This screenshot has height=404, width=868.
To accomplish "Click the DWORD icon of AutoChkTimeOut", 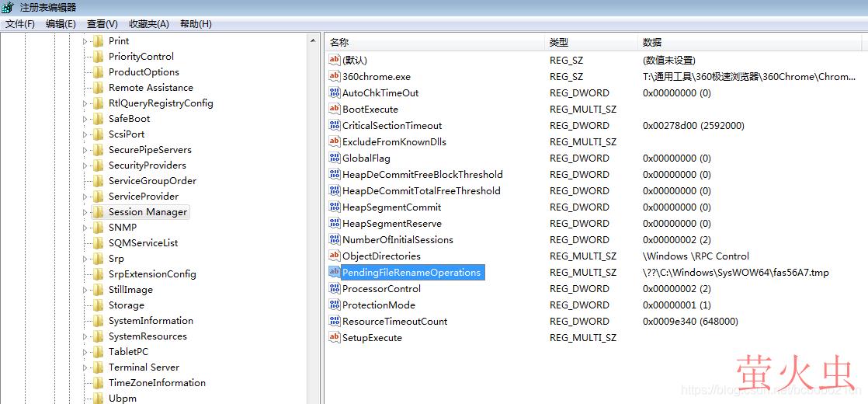I will [335, 92].
